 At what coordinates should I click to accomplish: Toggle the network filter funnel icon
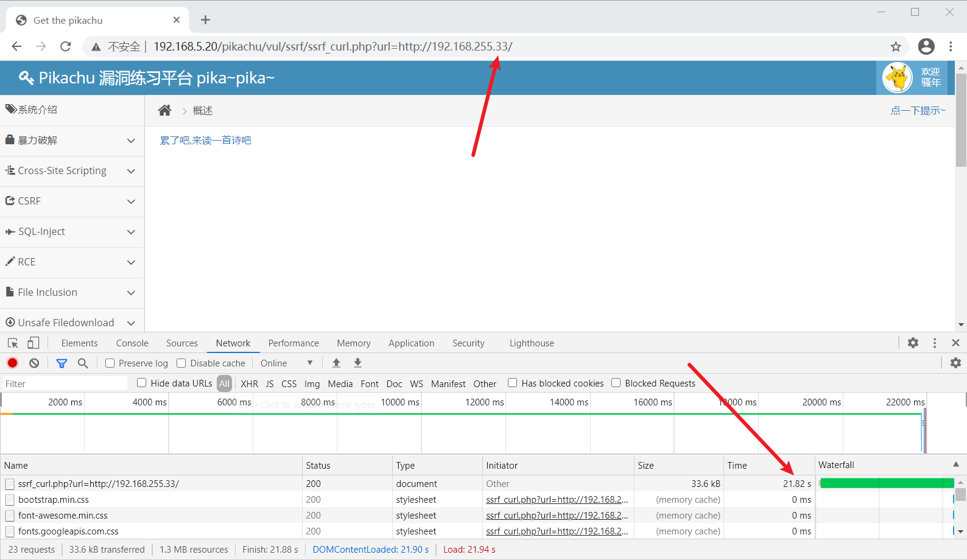pos(62,363)
